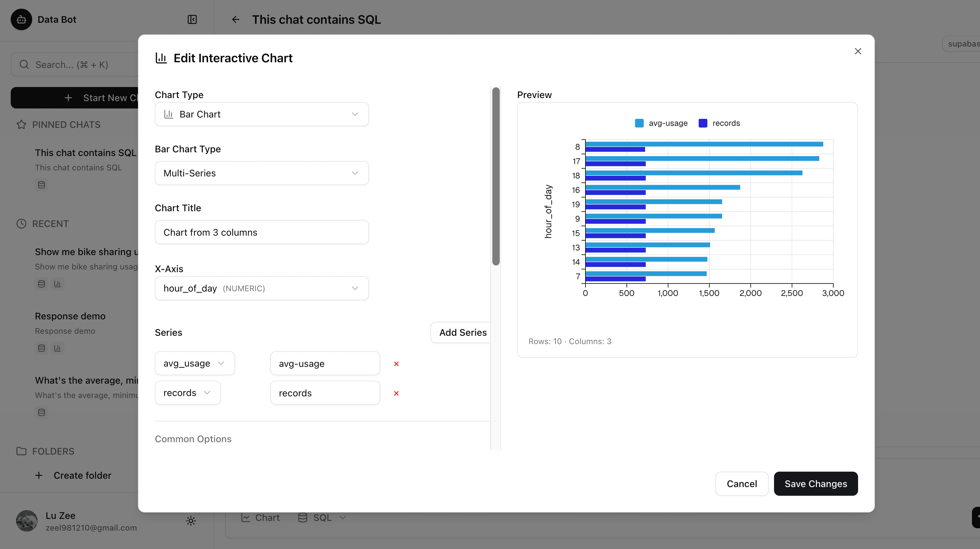Toggle records legend entry in preview
The image size is (980, 549).
point(719,123)
